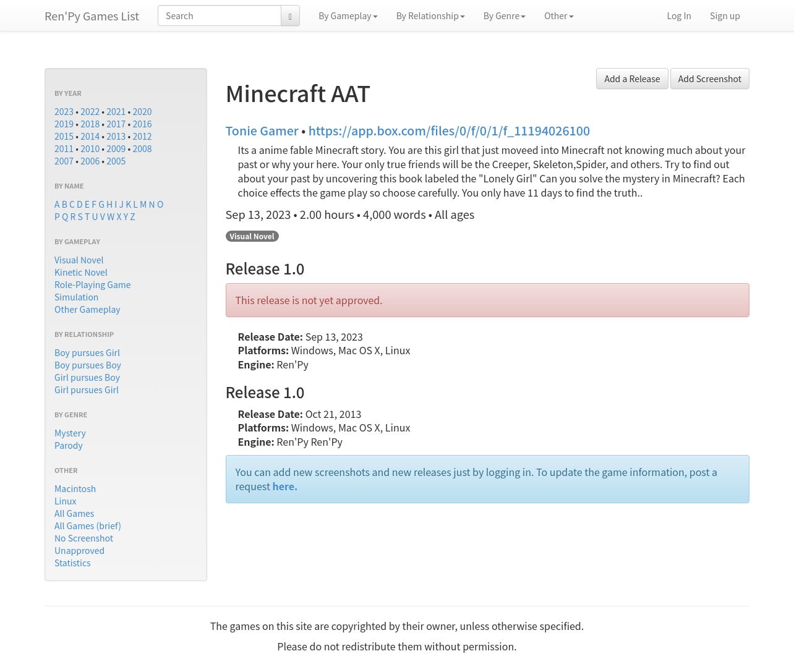Open Visual Novel gameplay sidebar link
The width and height of the screenshot is (794, 672).
pyautogui.click(x=79, y=260)
